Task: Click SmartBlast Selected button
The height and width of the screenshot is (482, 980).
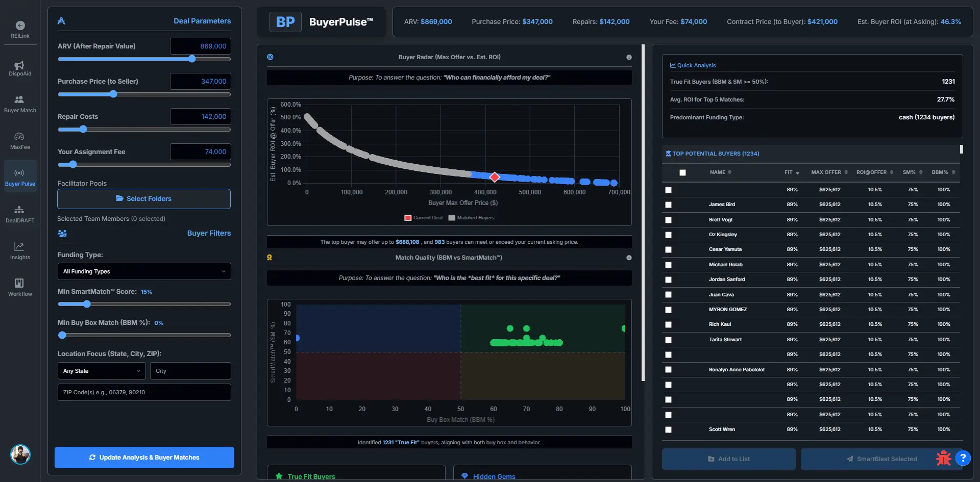Action: (x=882, y=459)
